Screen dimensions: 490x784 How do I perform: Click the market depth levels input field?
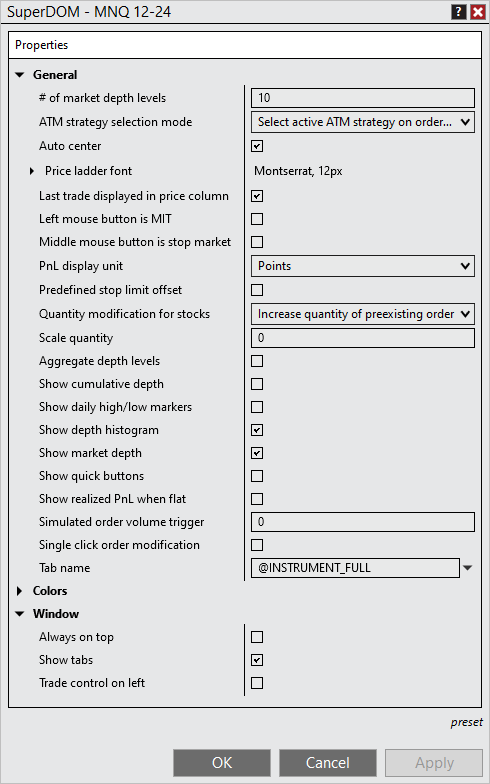362,98
